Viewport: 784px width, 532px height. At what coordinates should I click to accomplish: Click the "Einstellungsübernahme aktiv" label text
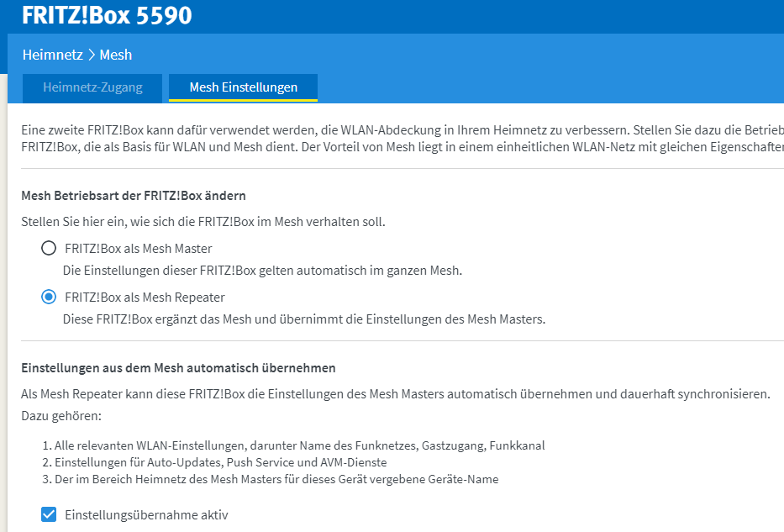coord(146,514)
